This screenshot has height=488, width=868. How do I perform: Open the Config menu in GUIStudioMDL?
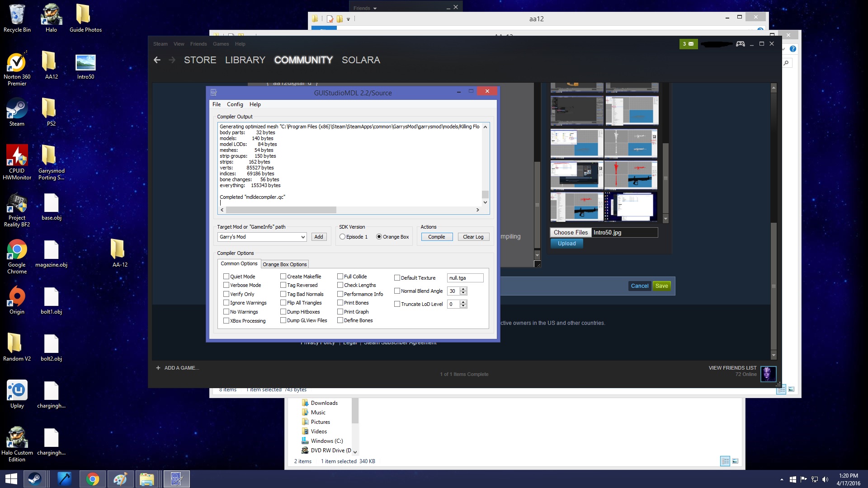click(x=235, y=104)
